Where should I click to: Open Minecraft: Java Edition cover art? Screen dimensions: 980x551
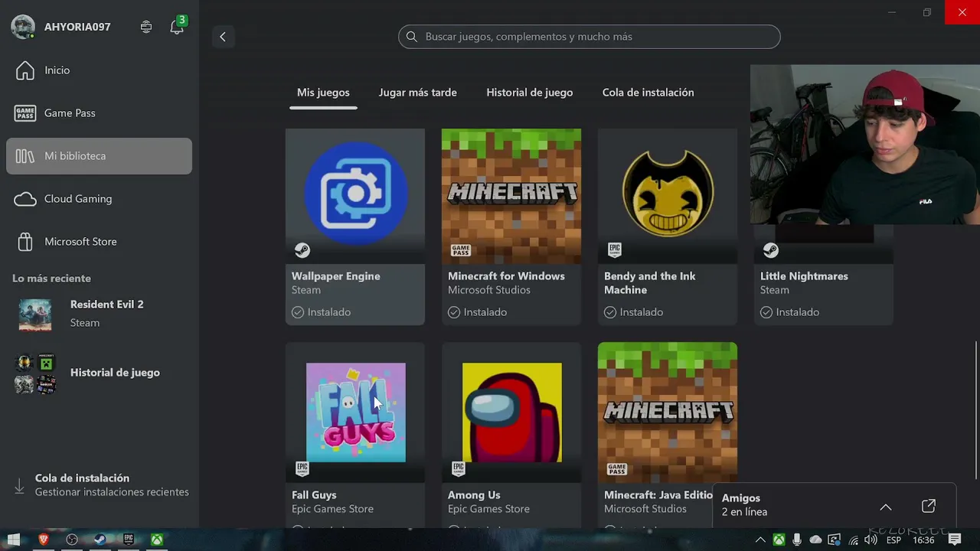tap(668, 412)
